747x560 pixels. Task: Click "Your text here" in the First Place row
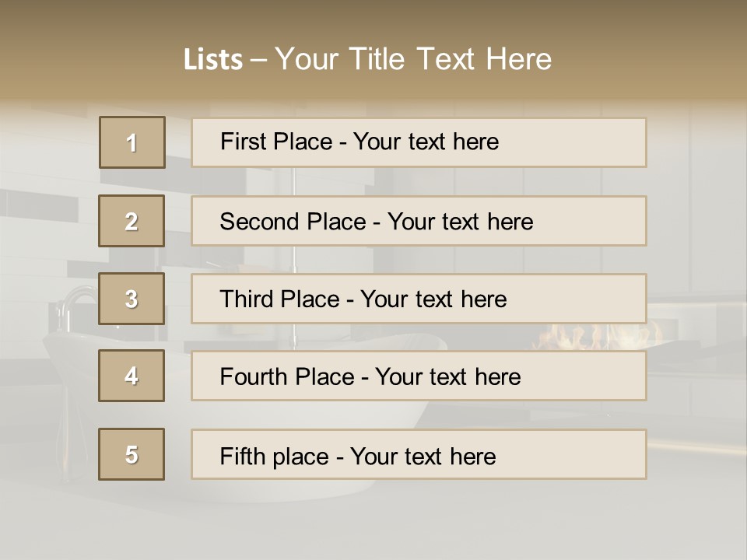(x=426, y=142)
